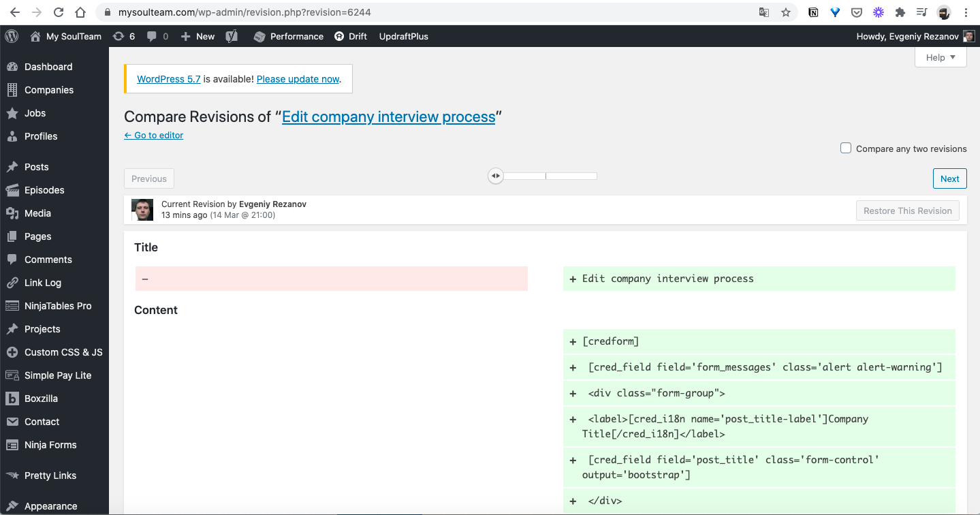980x515 pixels.
Task: Open the Google Translate page icon
Action: pos(764,12)
